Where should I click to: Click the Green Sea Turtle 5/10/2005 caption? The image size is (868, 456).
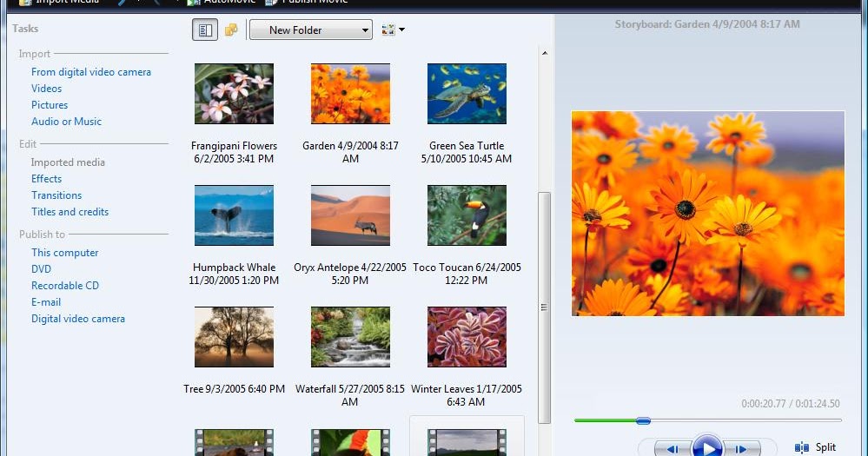coord(467,152)
